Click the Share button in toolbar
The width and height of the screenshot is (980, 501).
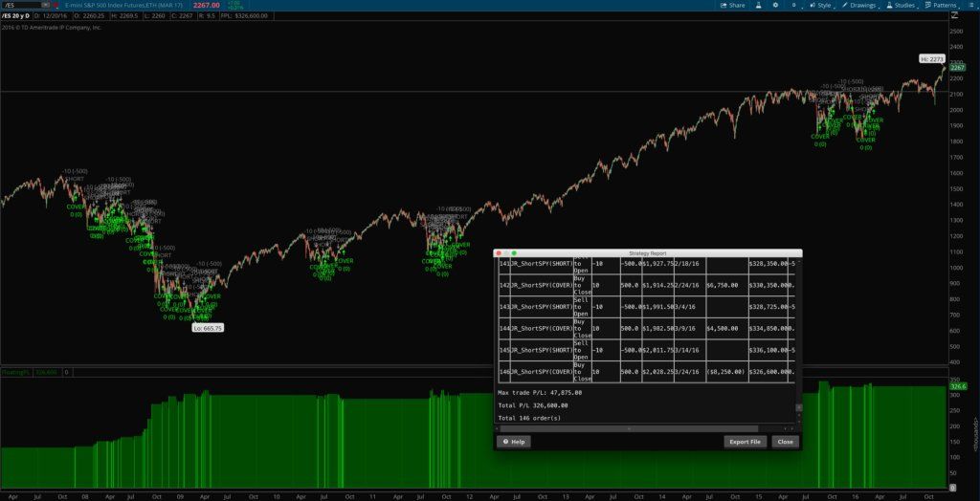pyautogui.click(x=732, y=5)
